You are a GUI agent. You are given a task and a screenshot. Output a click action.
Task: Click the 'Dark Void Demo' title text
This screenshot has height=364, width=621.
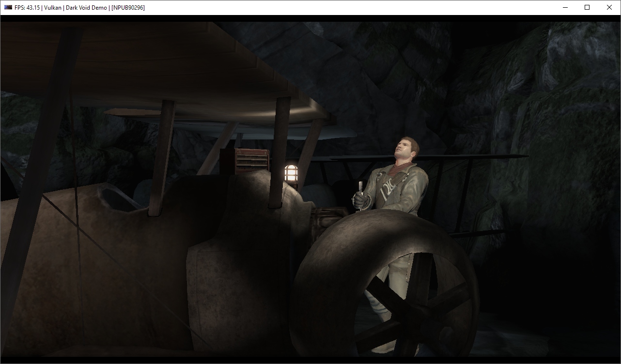[86, 8]
